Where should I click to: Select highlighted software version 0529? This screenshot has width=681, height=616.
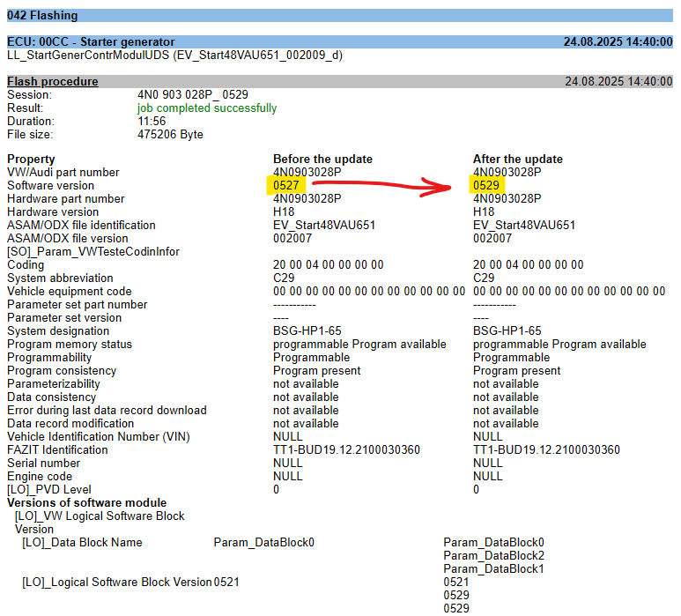click(486, 185)
